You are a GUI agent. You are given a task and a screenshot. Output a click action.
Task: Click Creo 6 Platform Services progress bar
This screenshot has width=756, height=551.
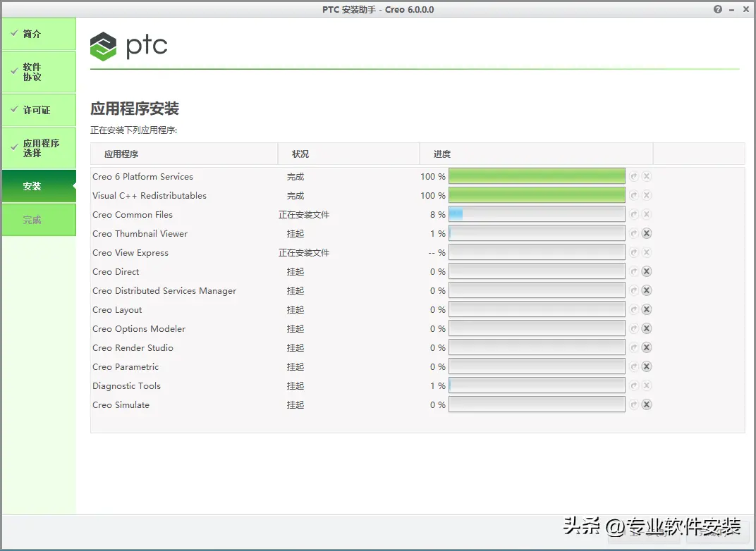tap(537, 176)
